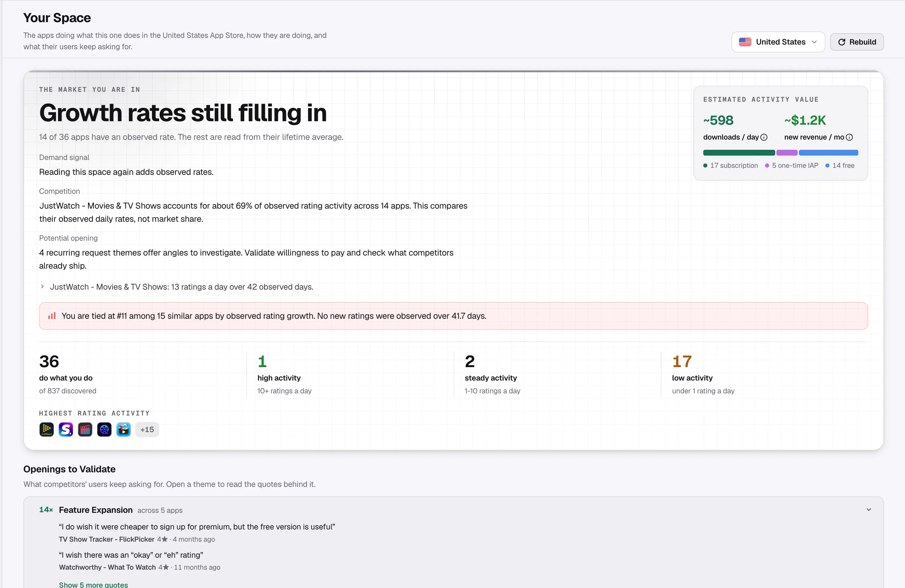Screen dimensions: 905x588
Task: Click the 17 subscription legend entry
Action: pos(730,166)
